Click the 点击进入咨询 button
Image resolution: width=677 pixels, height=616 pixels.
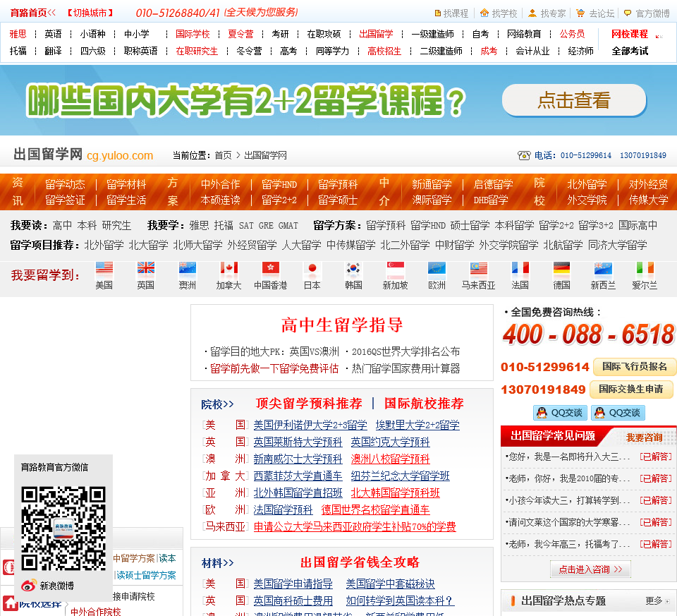click(590, 569)
